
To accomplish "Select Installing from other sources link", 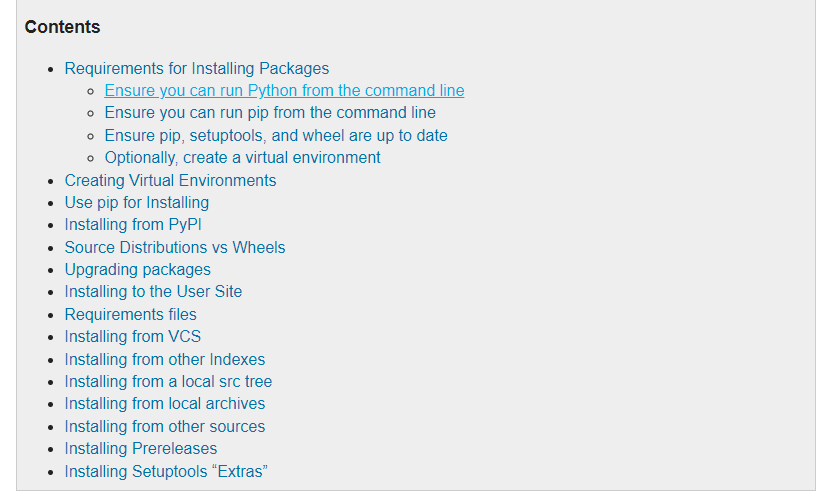I will tap(164, 426).
